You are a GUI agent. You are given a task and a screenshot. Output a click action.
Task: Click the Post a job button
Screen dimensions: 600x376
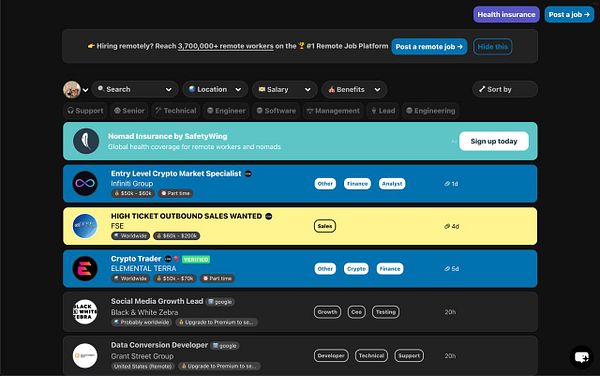pos(569,15)
